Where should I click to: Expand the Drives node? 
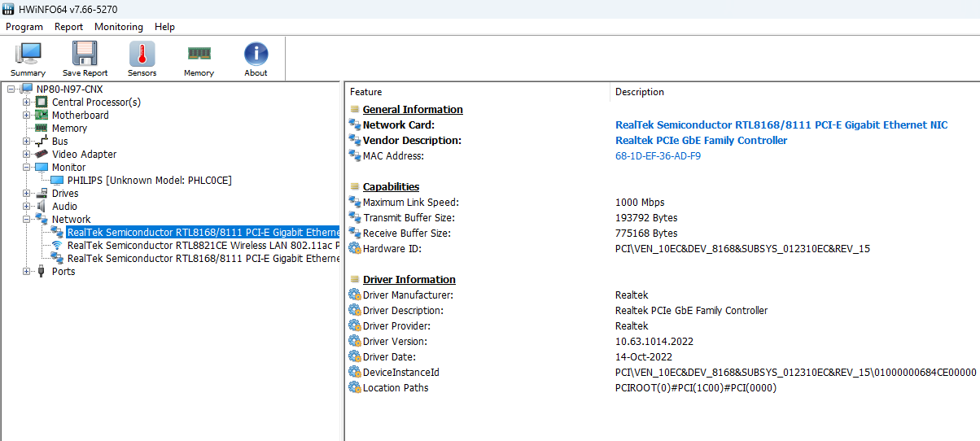27,193
